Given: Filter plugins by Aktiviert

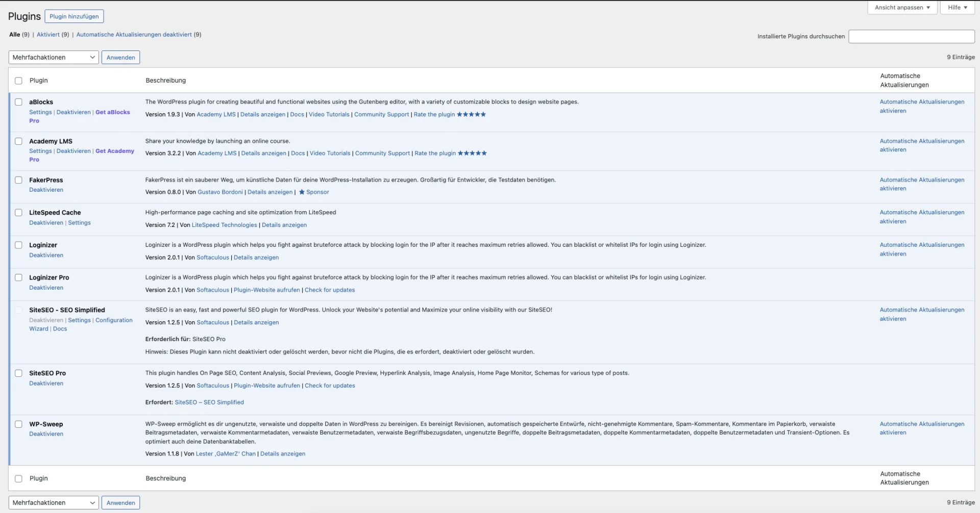Looking at the screenshot, I should (x=48, y=35).
